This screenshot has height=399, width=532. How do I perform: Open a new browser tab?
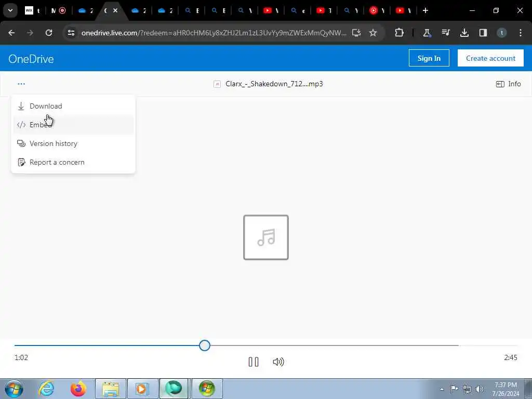click(x=425, y=10)
